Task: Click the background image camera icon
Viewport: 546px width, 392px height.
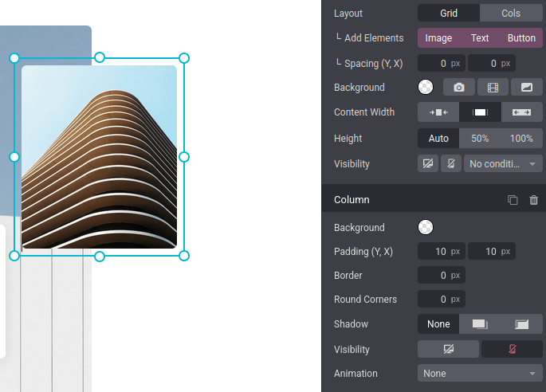Action: (x=459, y=88)
